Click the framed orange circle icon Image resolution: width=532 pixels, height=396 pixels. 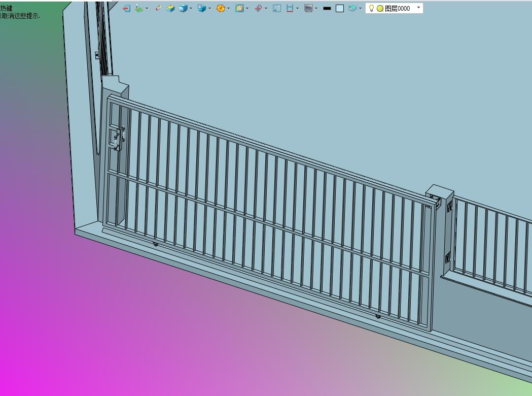[239, 9]
